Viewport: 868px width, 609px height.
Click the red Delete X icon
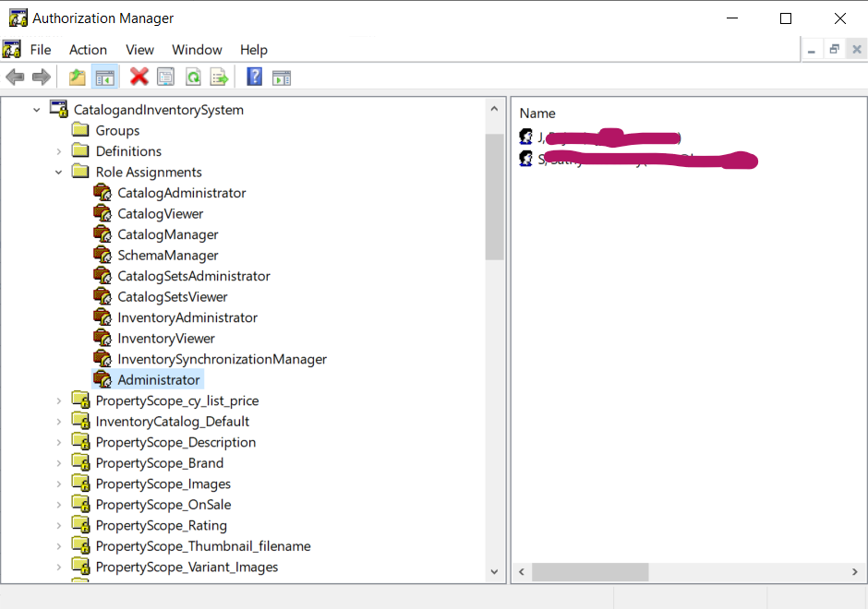point(139,77)
